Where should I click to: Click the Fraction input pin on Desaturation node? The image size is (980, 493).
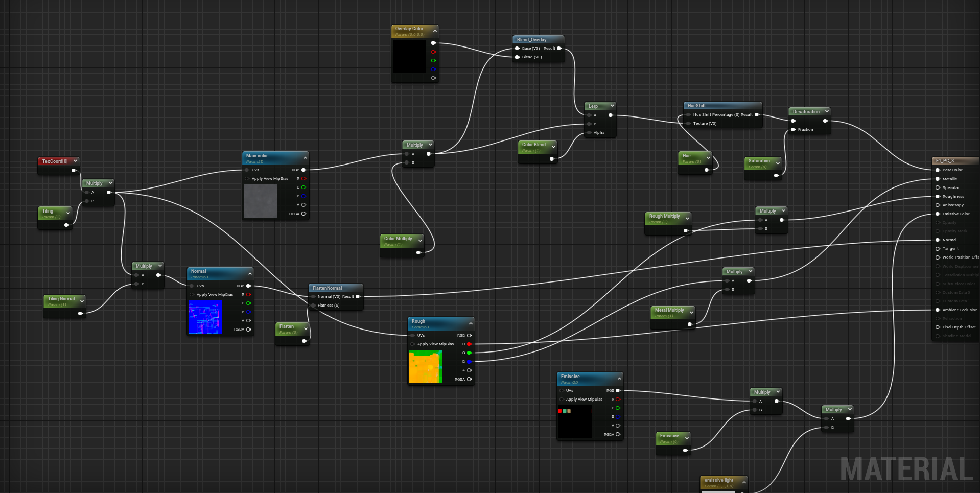pos(794,129)
